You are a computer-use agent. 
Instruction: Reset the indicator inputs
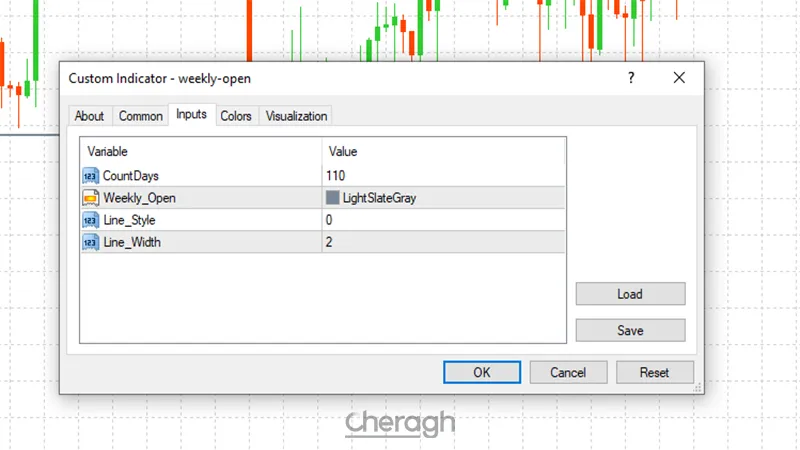[x=655, y=372]
